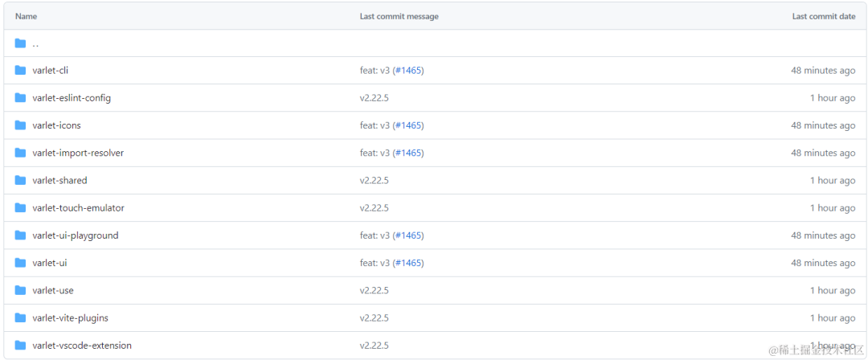Open v2.22.5 commit message for varlet-vite-plugins
Viewport: 868px width, 360px height.
pyautogui.click(x=375, y=318)
